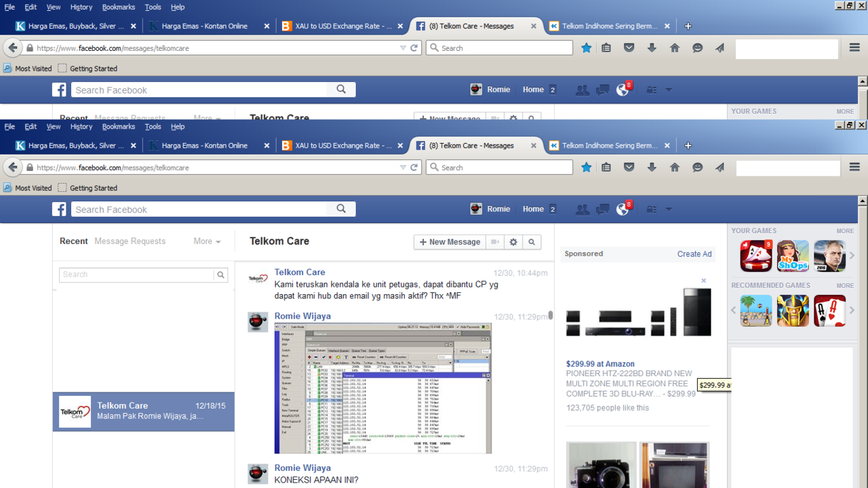This screenshot has height=488, width=868.
Task: Open the red poker game icon under Your Games
Action: [x=756, y=256]
